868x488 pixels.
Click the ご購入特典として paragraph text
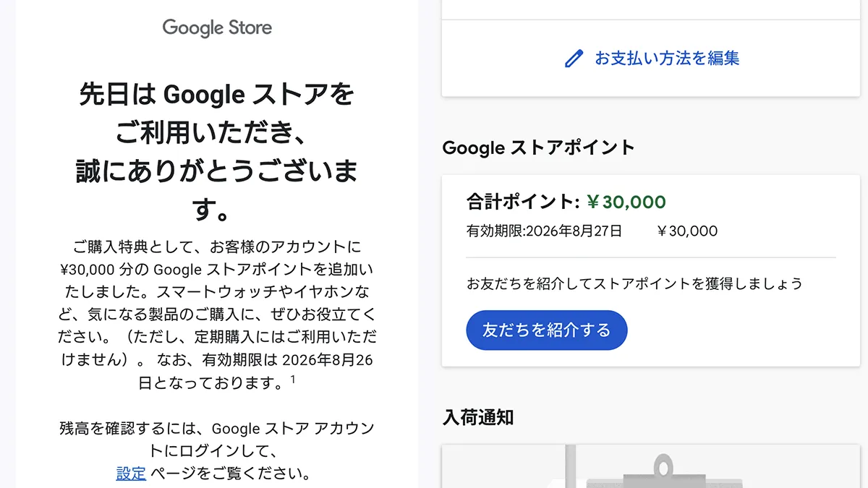point(217,314)
